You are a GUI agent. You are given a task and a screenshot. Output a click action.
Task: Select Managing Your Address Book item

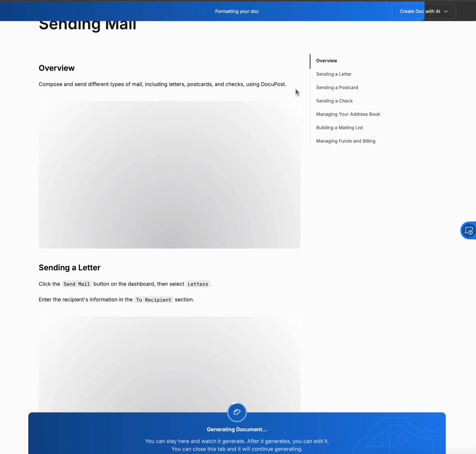(x=348, y=114)
